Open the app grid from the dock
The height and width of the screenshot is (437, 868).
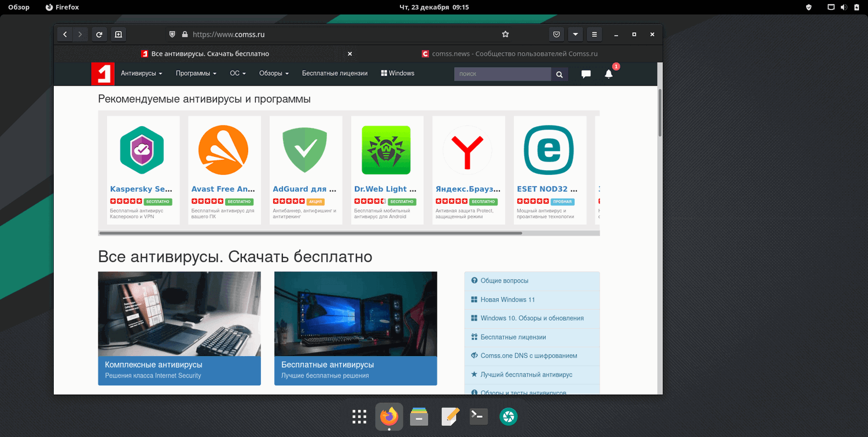coord(359,416)
